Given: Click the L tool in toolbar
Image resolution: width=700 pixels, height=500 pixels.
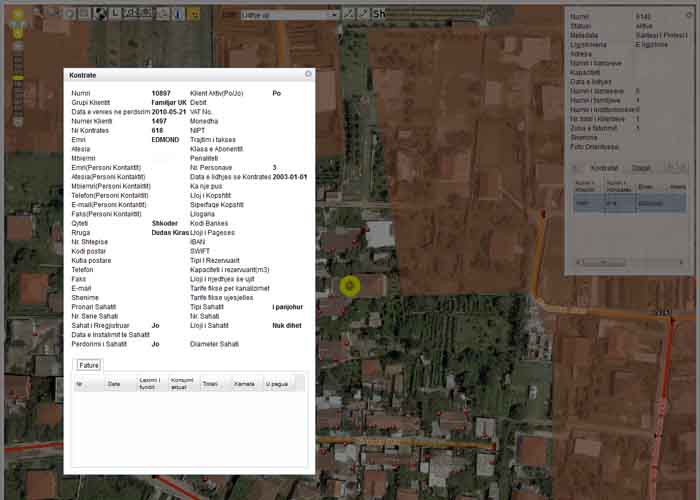Looking at the screenshot, I should pos(116,14).
